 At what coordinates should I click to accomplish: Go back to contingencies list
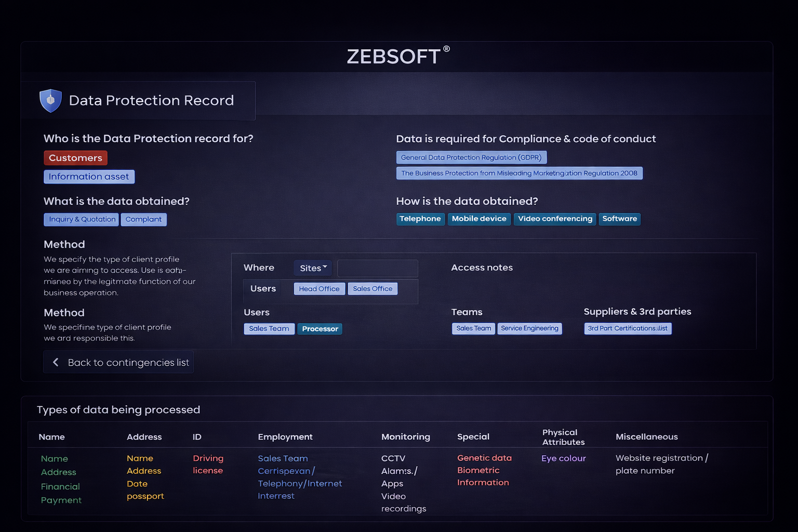(x=128, y=363)
